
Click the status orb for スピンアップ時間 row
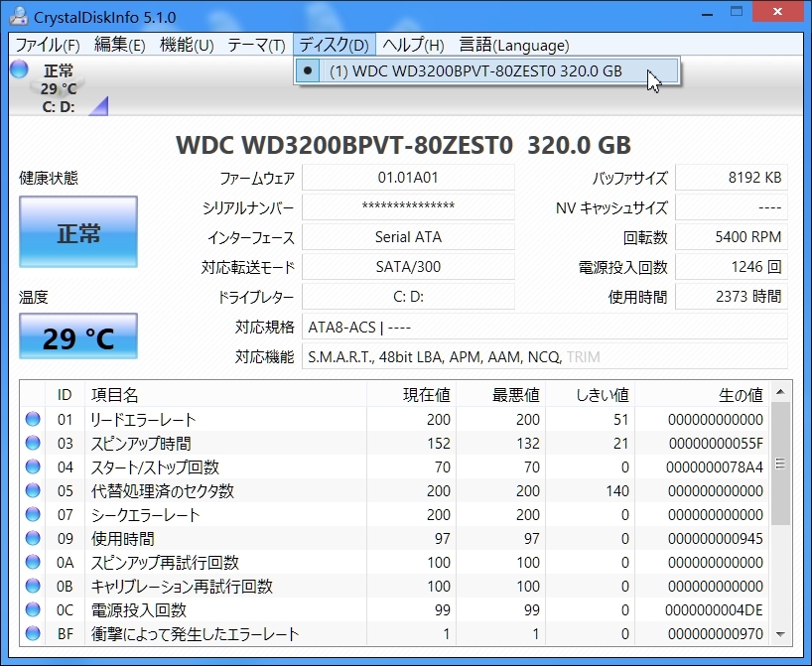pos(33,444)
